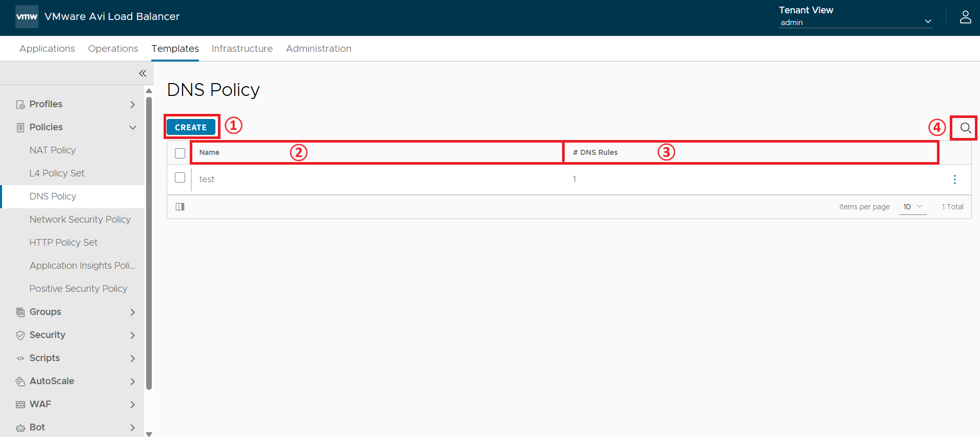
Task: Click the Profiles sidebar icon
Action: [x=21, y=105]
